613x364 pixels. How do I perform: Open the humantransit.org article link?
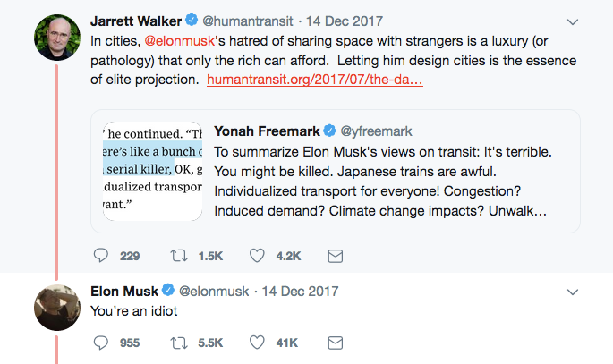(x=315, y=80)
